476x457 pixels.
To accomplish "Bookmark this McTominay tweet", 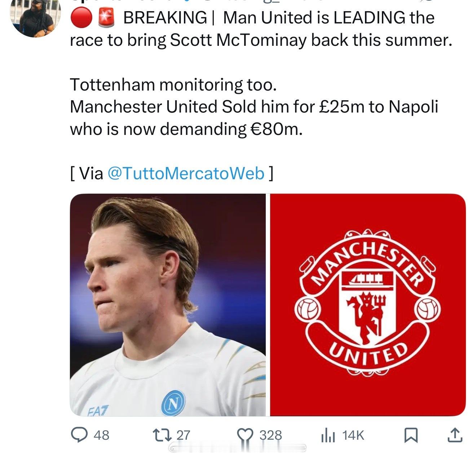I will tap(411, 435).
